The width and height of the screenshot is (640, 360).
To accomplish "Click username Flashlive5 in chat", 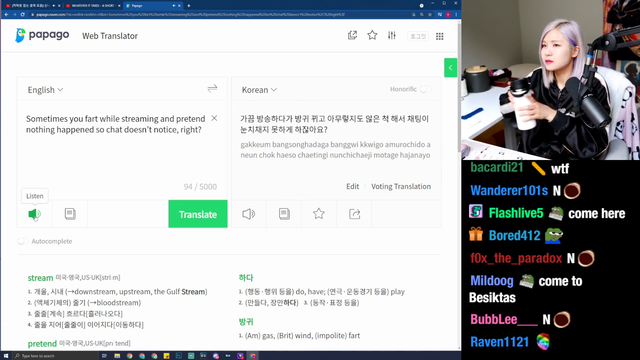I will [516, 213].
